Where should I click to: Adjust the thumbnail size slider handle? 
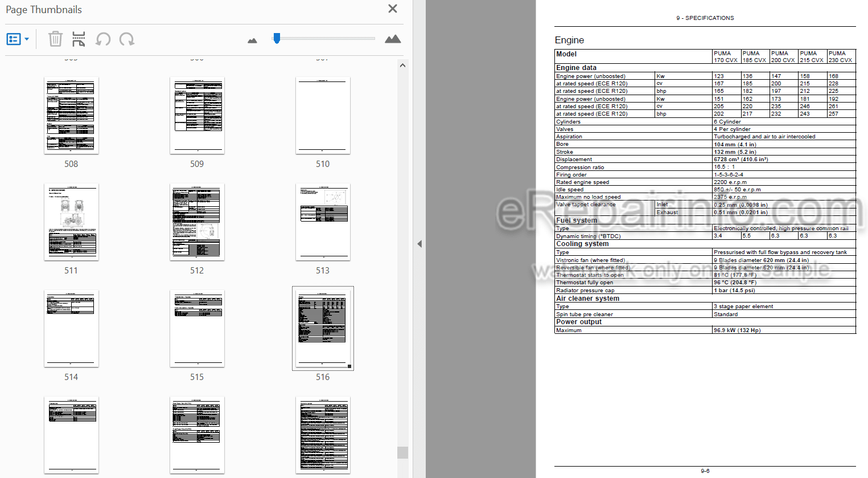(x=277, y=38)
